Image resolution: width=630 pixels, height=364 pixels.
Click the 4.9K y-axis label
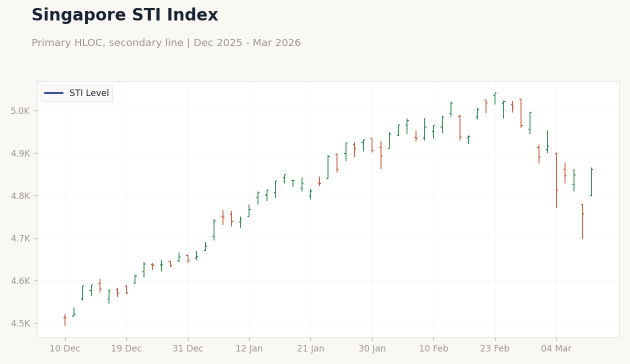click(x=20, y=153)
